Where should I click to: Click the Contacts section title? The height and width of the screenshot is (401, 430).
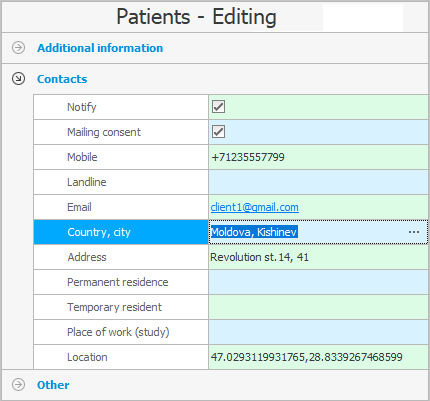click(62, 79)
